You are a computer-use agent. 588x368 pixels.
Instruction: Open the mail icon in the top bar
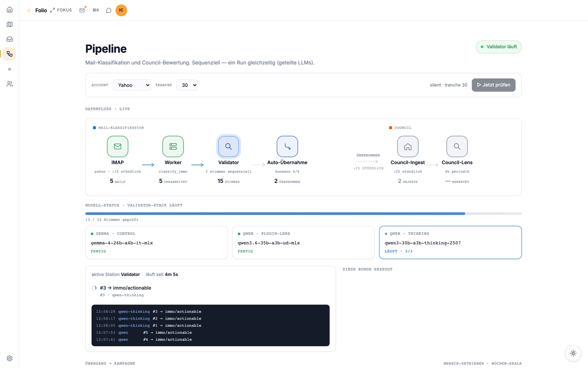pos(82,10)
